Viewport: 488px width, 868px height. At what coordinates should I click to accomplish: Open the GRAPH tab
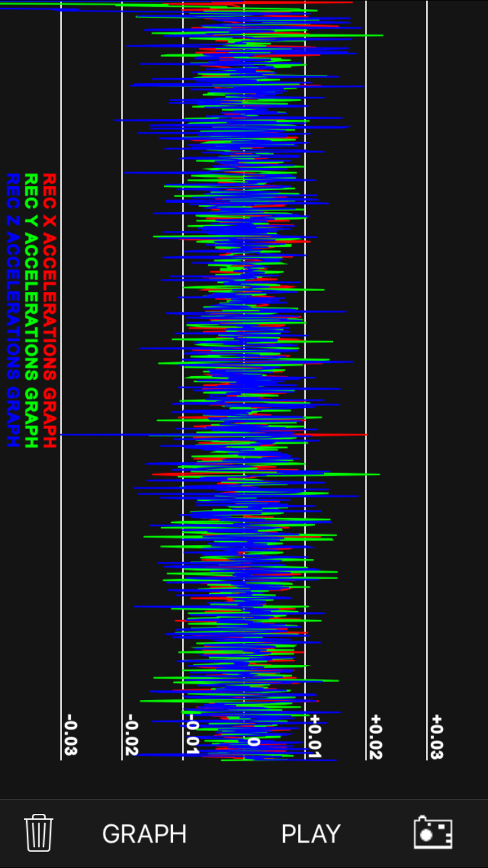pos(144,833)
